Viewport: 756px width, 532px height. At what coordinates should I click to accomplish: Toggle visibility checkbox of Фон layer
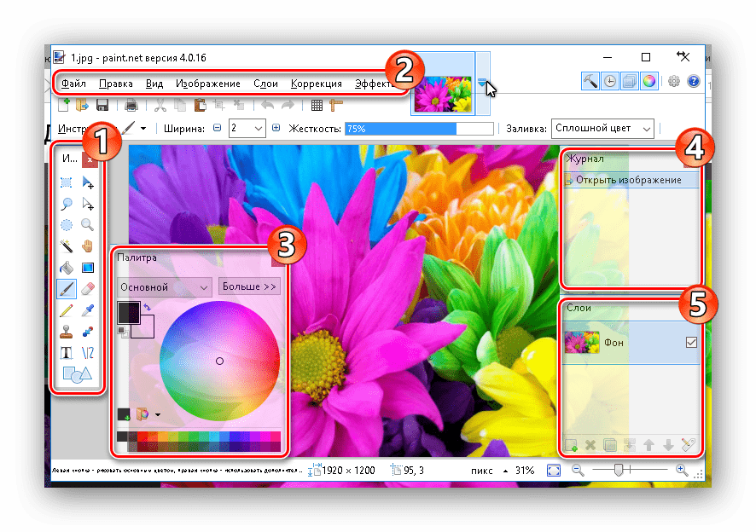click(x=691, y=343)
